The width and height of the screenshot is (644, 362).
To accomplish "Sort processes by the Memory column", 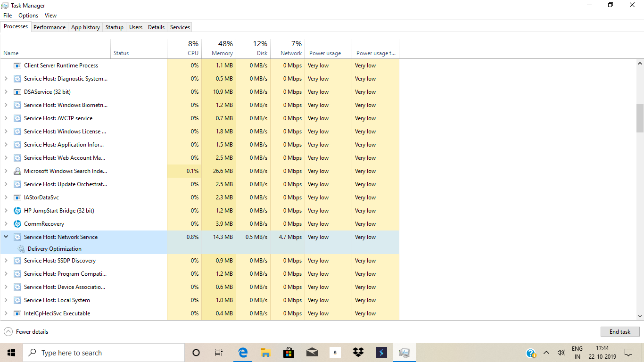I will click(219, 49).
